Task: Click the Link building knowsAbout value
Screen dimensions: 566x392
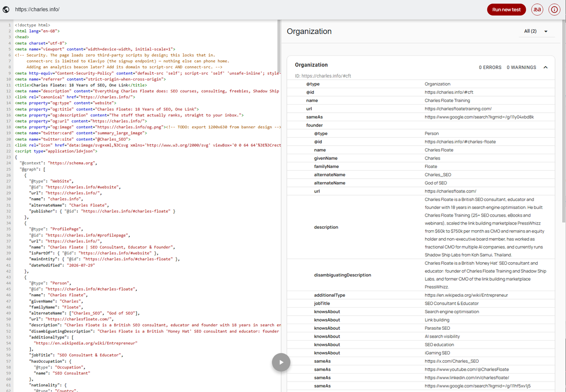Action: tap(437, 320)
